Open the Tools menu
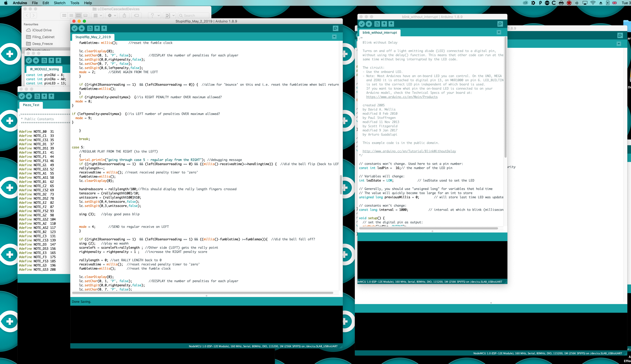This screenshot has height=364, width=631. 74,3
